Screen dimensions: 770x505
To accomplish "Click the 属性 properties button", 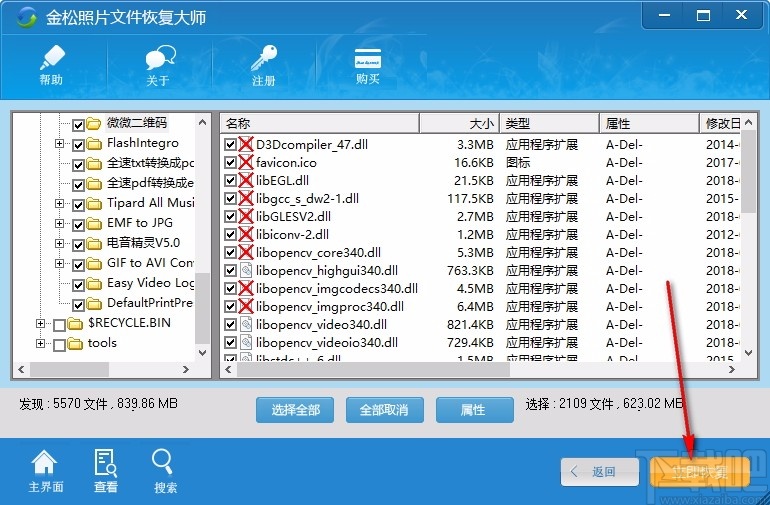I will pos(474,410).
